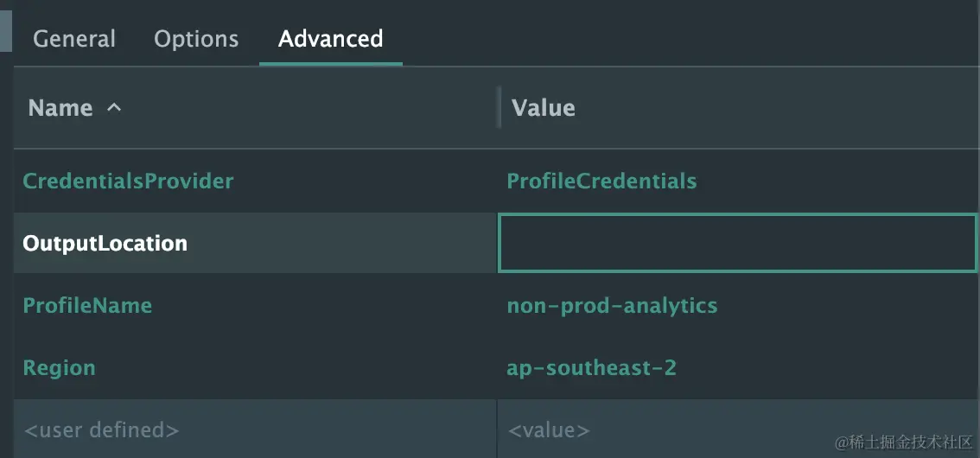Screen dimensions: 980x458
Task: Click the light scrollbar thumb at left edge
Action: (5, 26)
